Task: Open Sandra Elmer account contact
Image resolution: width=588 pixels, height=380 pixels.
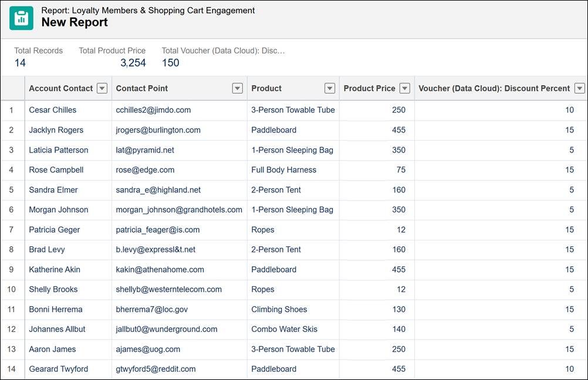Action: pyautogui.click(x=53, y=189)
